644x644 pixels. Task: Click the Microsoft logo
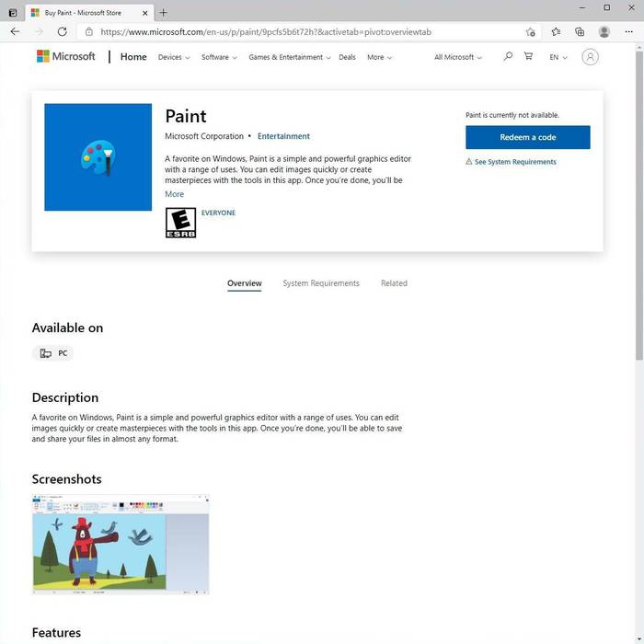tap(65, 56)
